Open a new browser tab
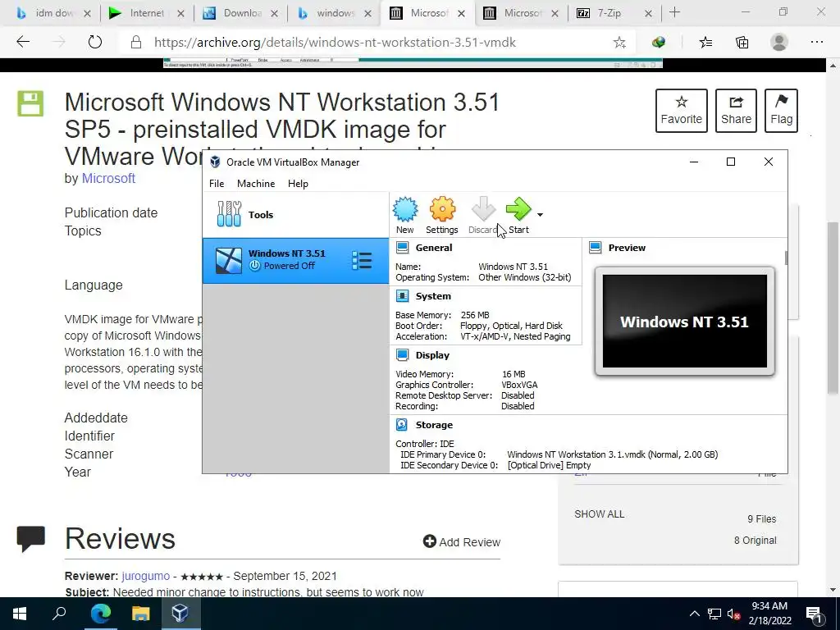Viewport: 840px width, 630px height. pos(674,13)
